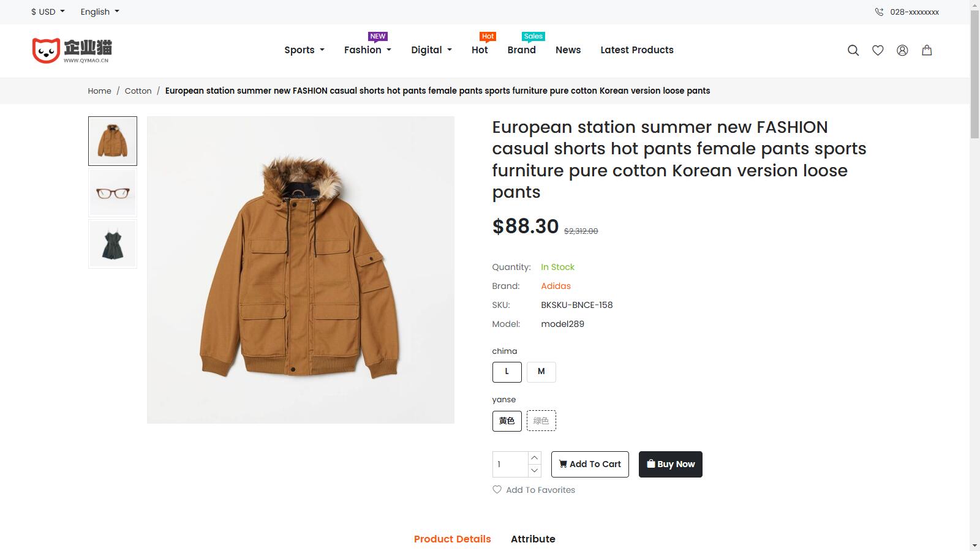Go to Latest Products menu item
This screenshot has width=980, height=551.
coord(636,50)
